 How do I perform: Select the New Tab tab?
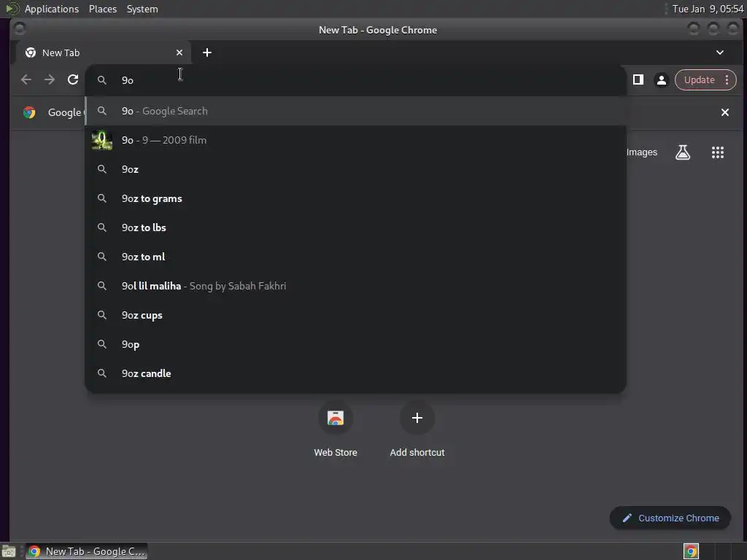104,52
